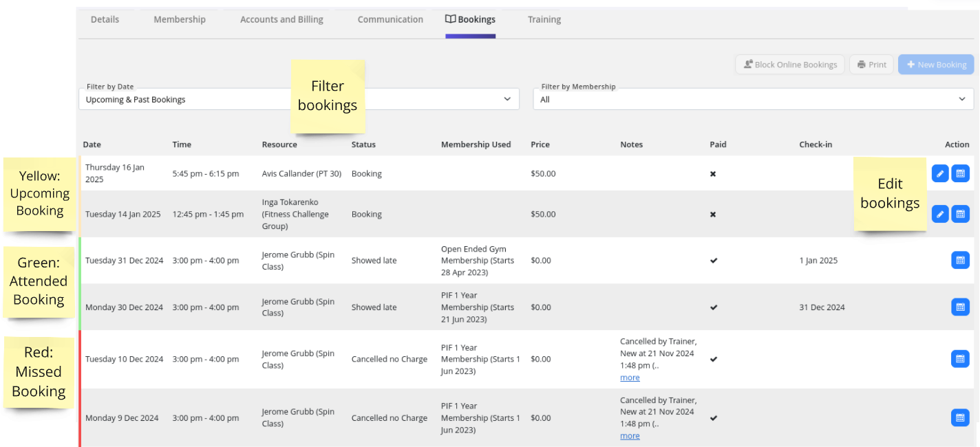Select date cell 'Monday 30 Dec 2024'

(125, 307)
